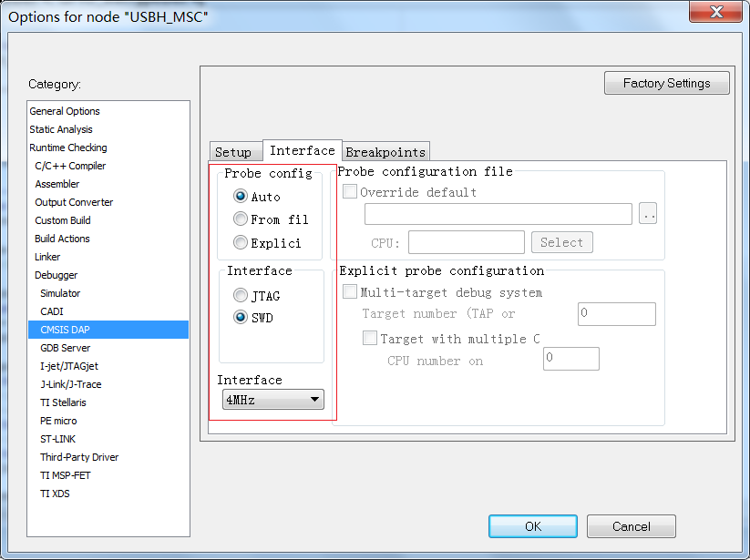The image size is (750, 560).
Task: Confirm with the OK button
Action: 533,526
